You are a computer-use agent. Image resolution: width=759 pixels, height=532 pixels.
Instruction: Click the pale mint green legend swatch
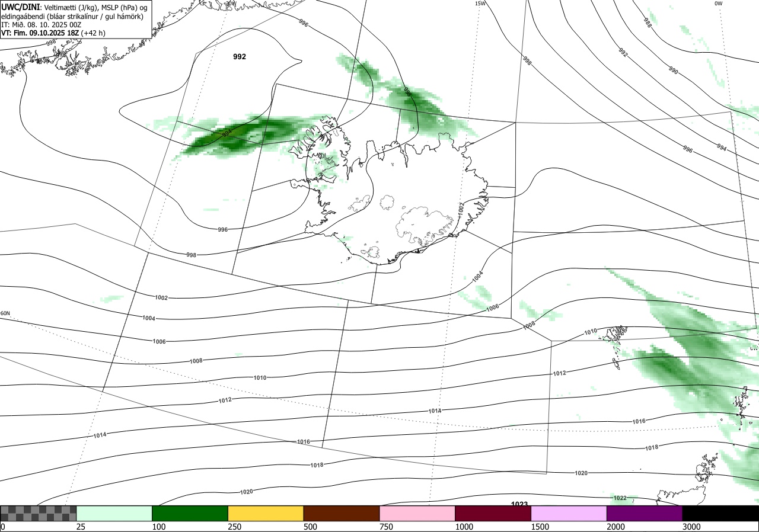tap(114, 513)
